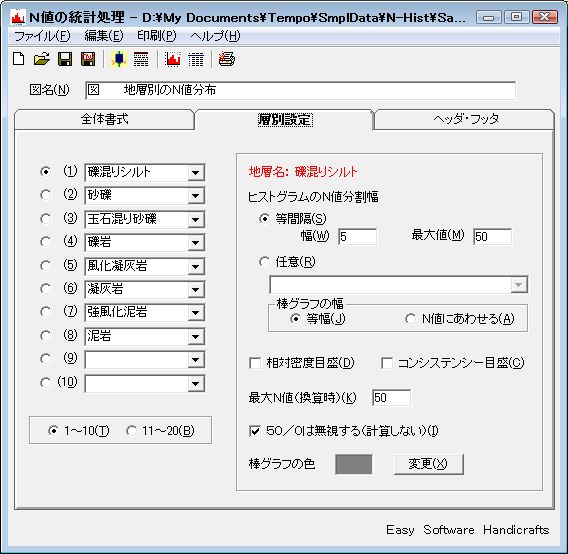The width and height of the screenshot is (568, 554).
Task: Select the 任意(R) radio button
Action: click(265, 262)
